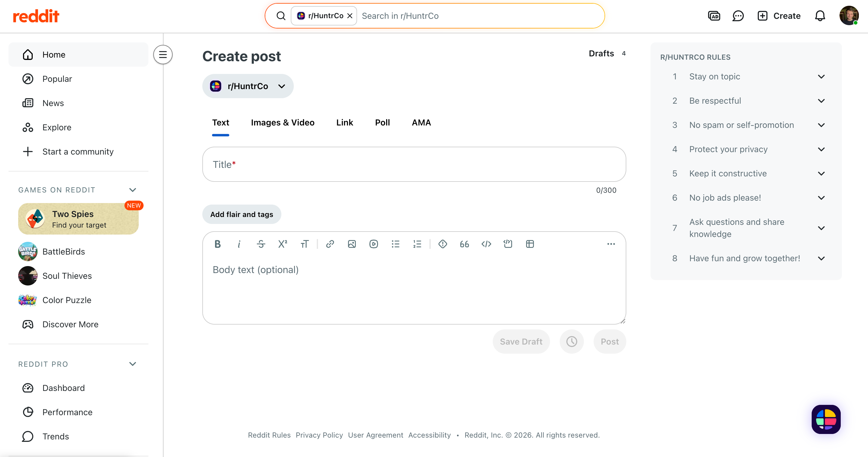Screen dimensions: 868x457
Task: Toggle strikethrough formatting in editor
Action: 261,244
